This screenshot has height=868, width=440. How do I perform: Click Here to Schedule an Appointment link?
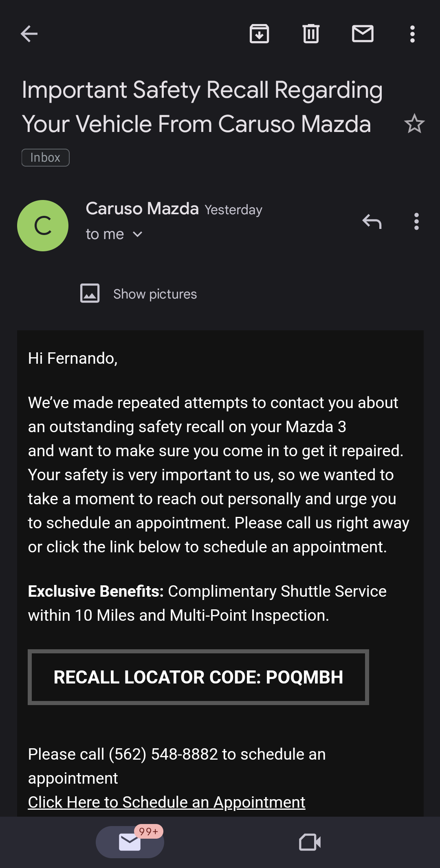(166, 802)
